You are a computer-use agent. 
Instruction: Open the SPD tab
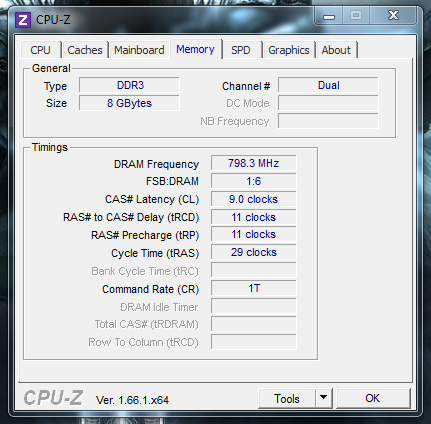(x=241, y=50)
